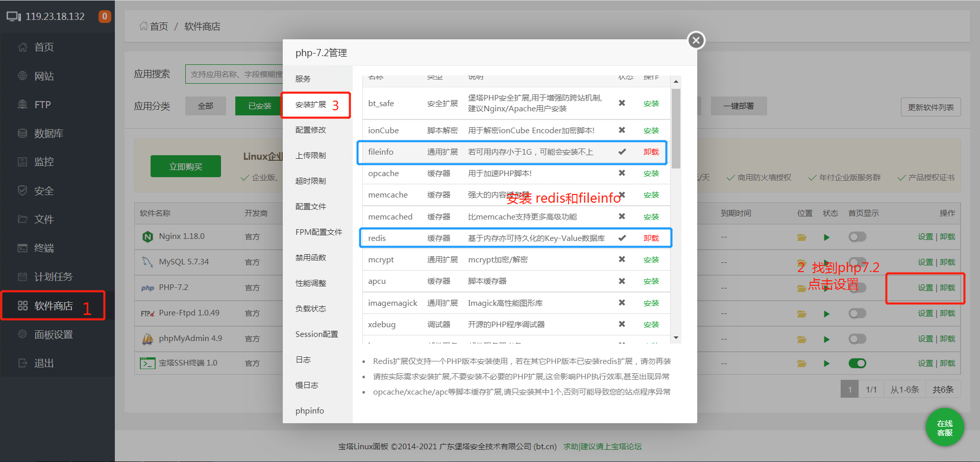Open the 求助|建议请上宝塔论坛 footer link

click(x=602, y=447)
